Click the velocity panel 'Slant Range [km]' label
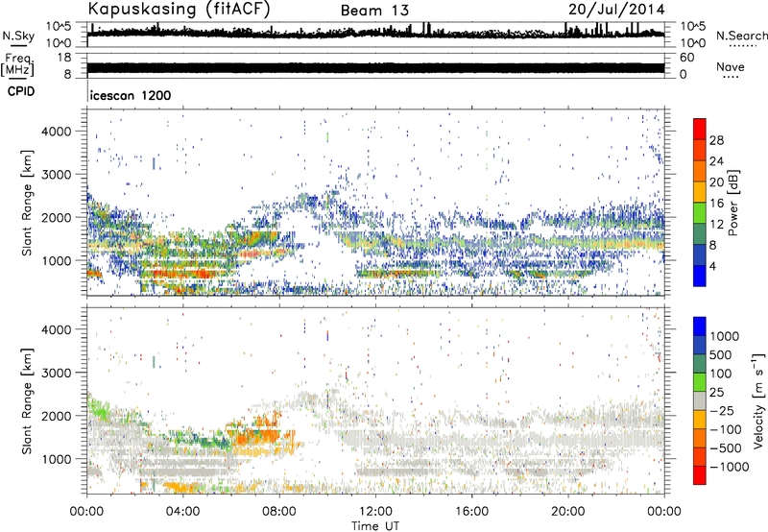The image size is (768, 532). (x=27, y=401)
